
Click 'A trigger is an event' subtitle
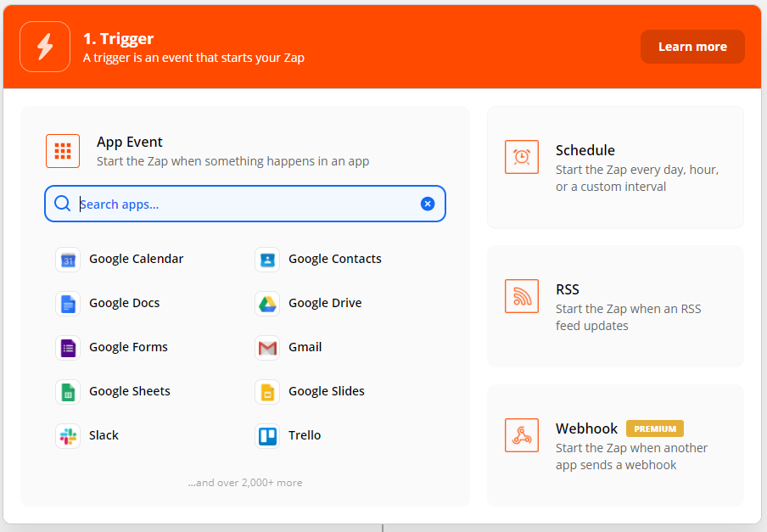click(x=193, y=58)
